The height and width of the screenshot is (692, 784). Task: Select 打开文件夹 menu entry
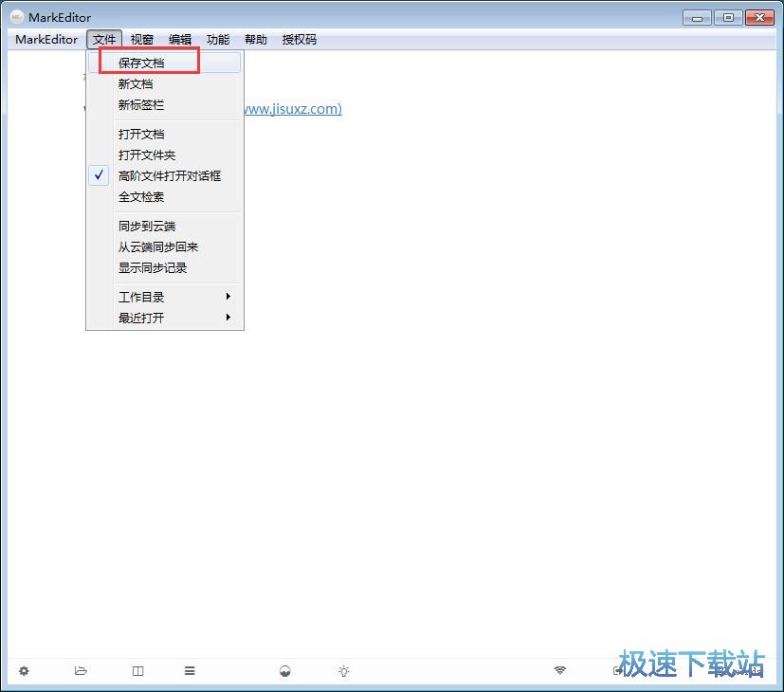coord(165,155)
